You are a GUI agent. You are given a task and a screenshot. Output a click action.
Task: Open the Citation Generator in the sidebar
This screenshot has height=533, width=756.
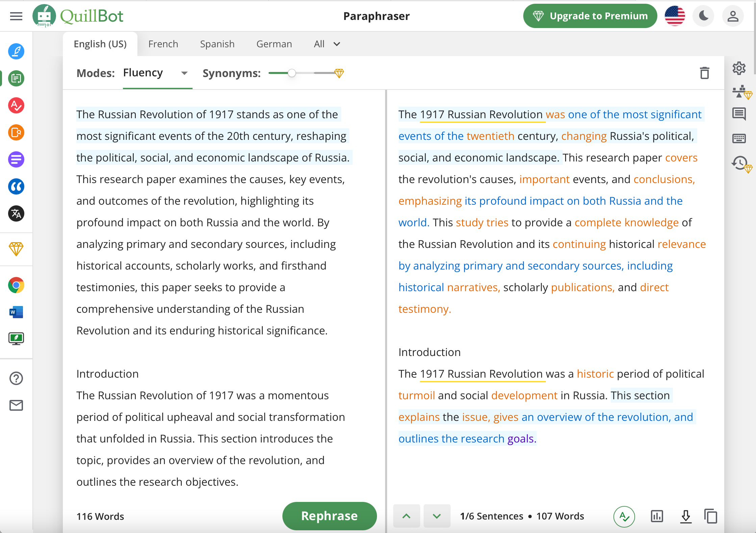point(16,186)
